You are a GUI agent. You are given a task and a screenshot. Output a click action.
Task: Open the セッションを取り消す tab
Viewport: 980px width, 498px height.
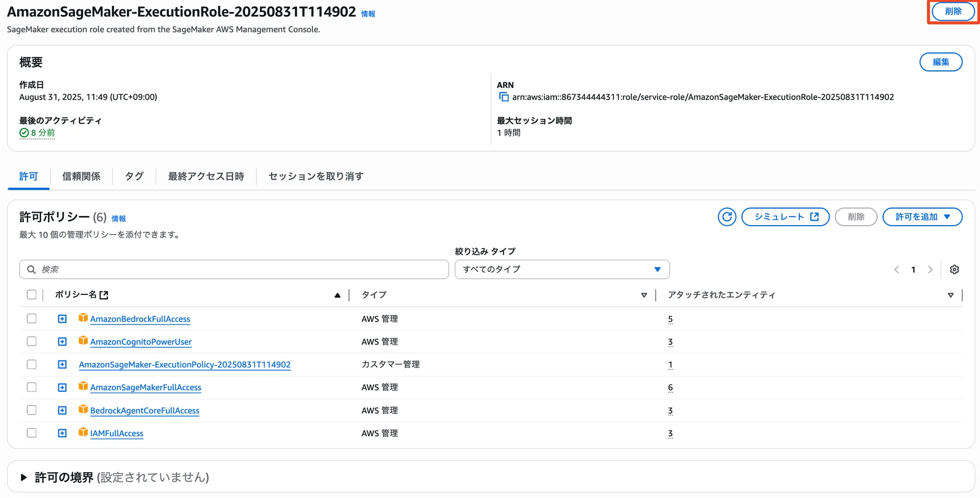[x=316, y=176]
